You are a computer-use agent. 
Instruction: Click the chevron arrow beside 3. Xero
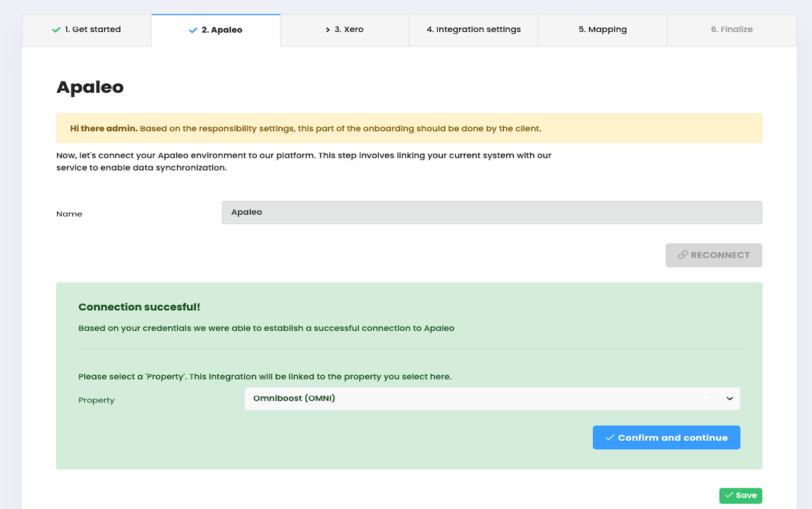[328, 29]
